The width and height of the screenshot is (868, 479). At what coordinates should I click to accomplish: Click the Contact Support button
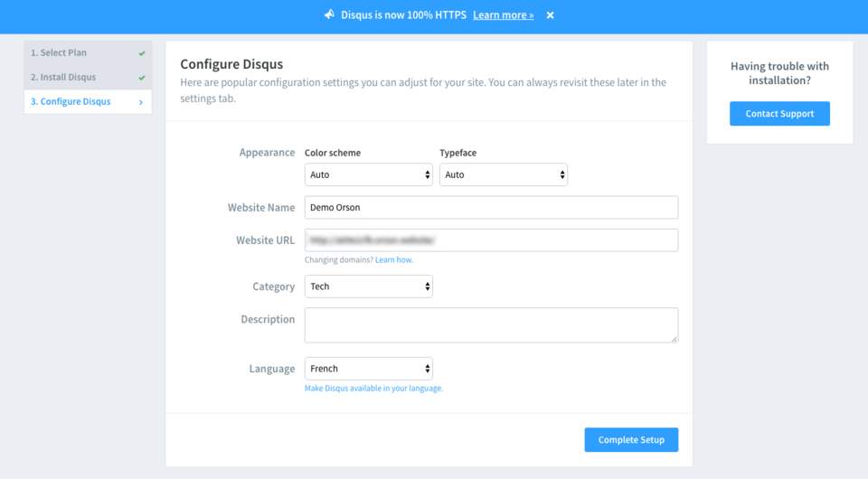click(x=779, y=113)
